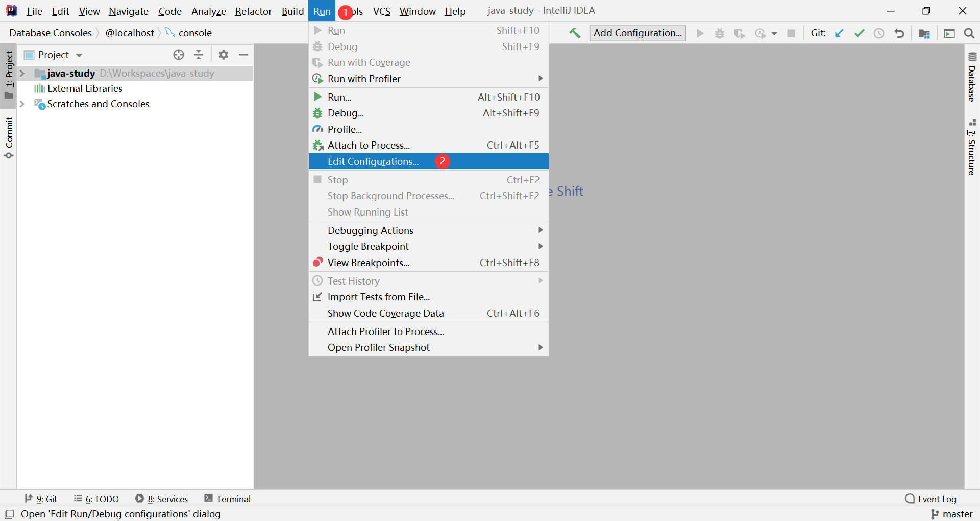The image size is (980, 521).
Task: Open the Build menu
Action: point(292,11)
